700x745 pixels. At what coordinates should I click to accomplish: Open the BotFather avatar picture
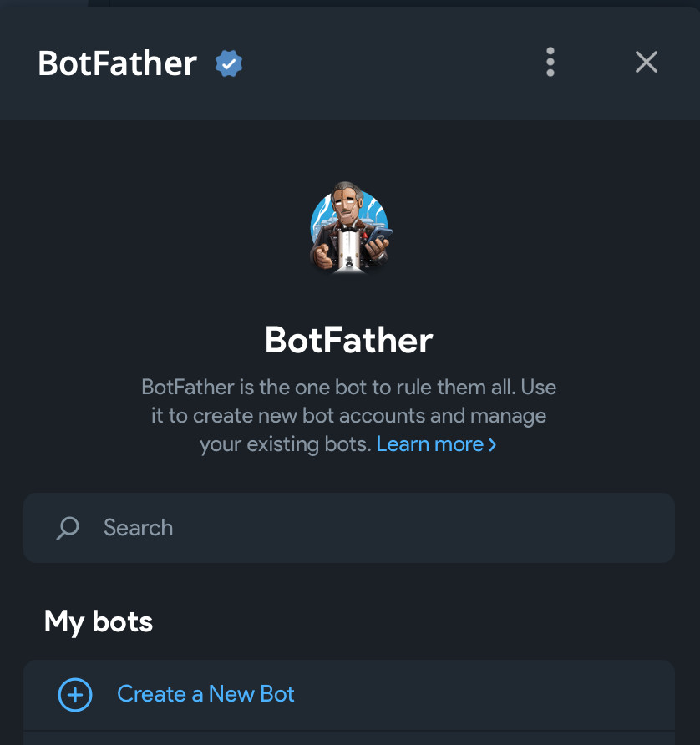[349, 226]
